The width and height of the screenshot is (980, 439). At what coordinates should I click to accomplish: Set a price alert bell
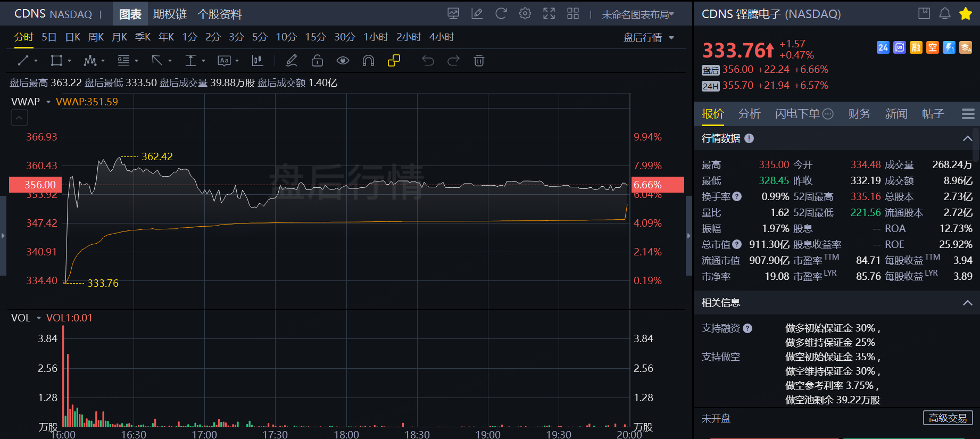tap(945, 14)
